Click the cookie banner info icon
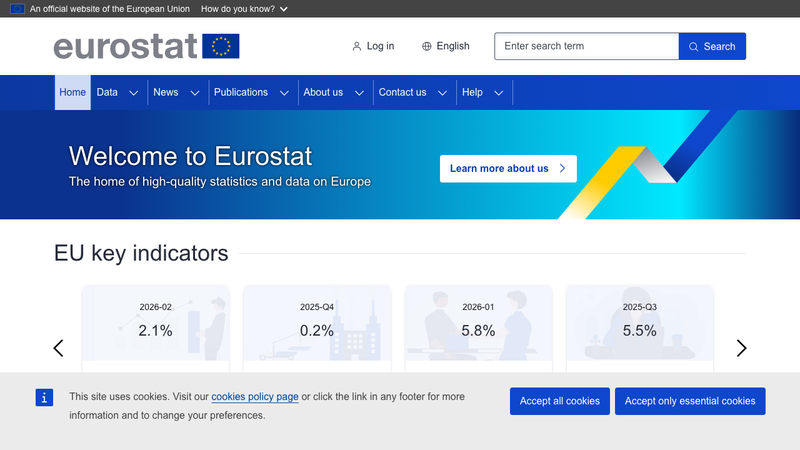 pyautogui.click(x=44, y=397)
